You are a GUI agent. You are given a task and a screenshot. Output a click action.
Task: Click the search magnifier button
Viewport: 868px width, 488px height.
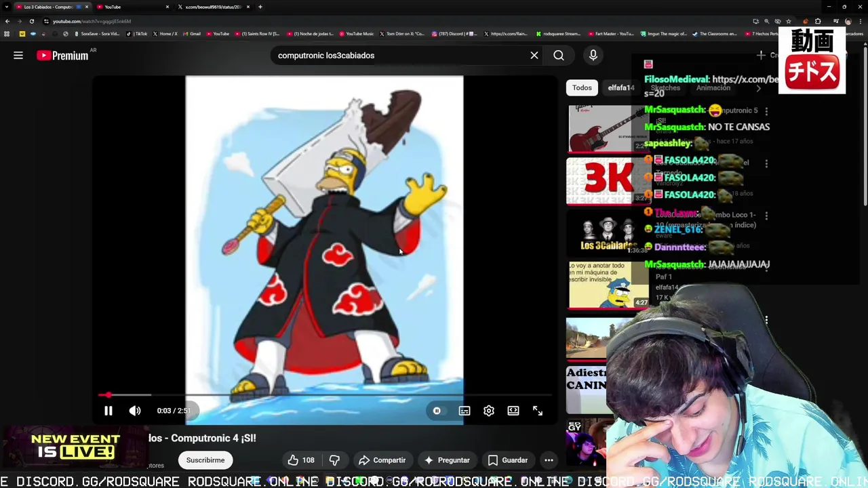[x=559, y=56]
